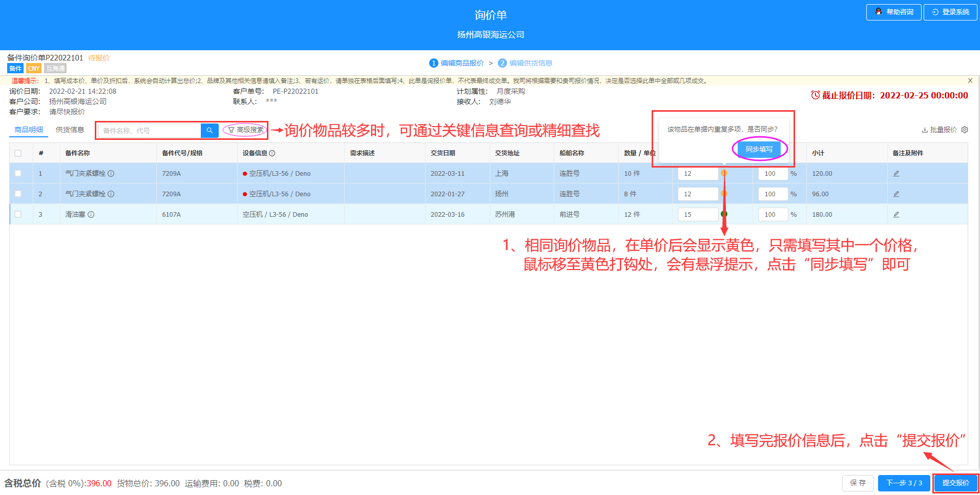980x495 pixels.
Task: Check the row 3 滑油塞 checkbox
Action: 18,215
